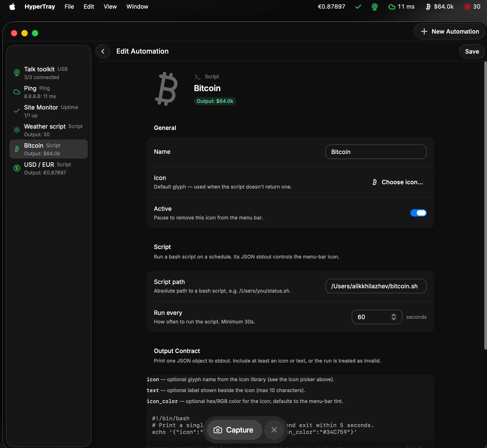Click the red sun weather menu bar icon
The height and width of the screenshot is (448, 487).
[x=467, y=7]
